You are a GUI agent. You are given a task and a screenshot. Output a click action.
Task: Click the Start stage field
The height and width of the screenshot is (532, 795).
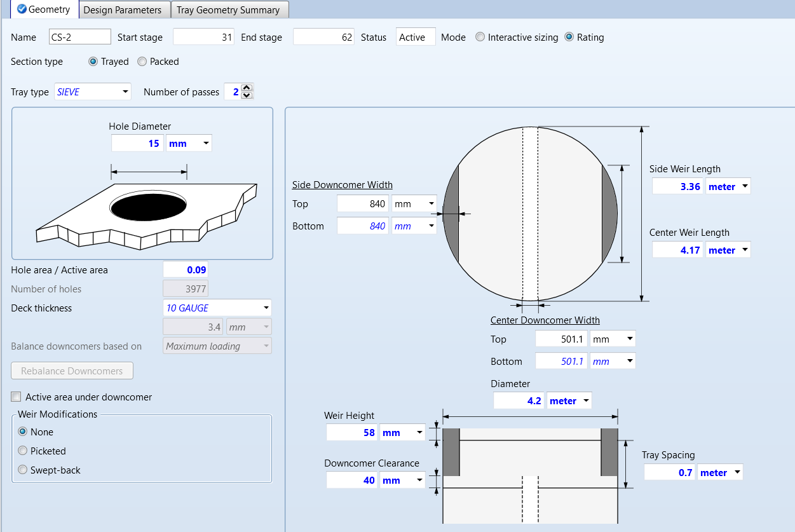point(203,38)
